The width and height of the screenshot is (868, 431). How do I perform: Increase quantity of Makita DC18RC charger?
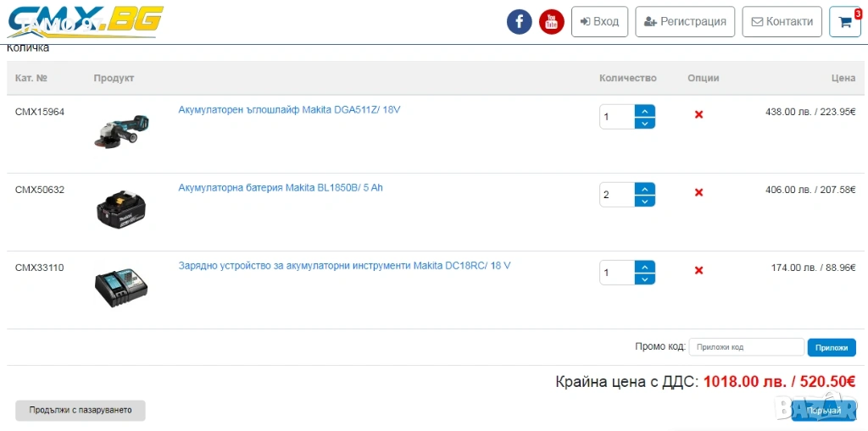coord(645,267)
